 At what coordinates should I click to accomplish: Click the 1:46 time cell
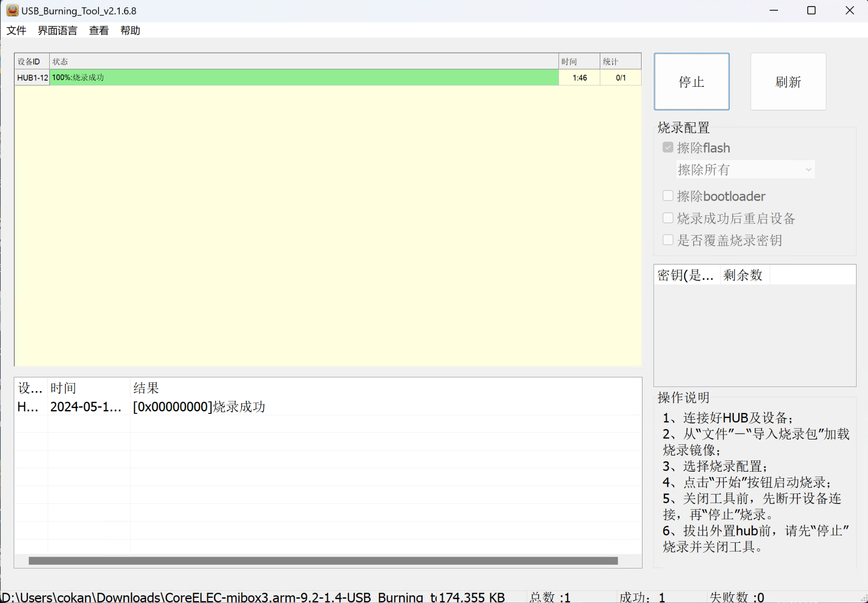click(x=579, y=78)
